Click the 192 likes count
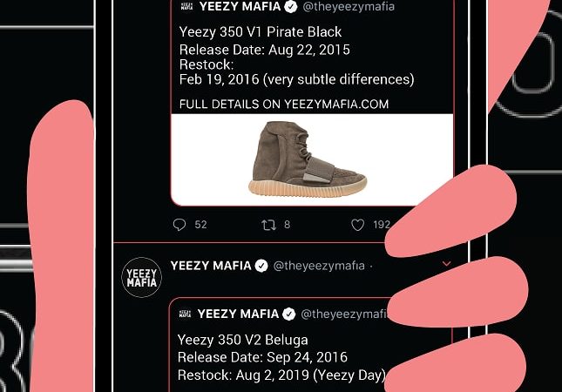The height and width of the screenshot is (392, 562). [382, 225]
